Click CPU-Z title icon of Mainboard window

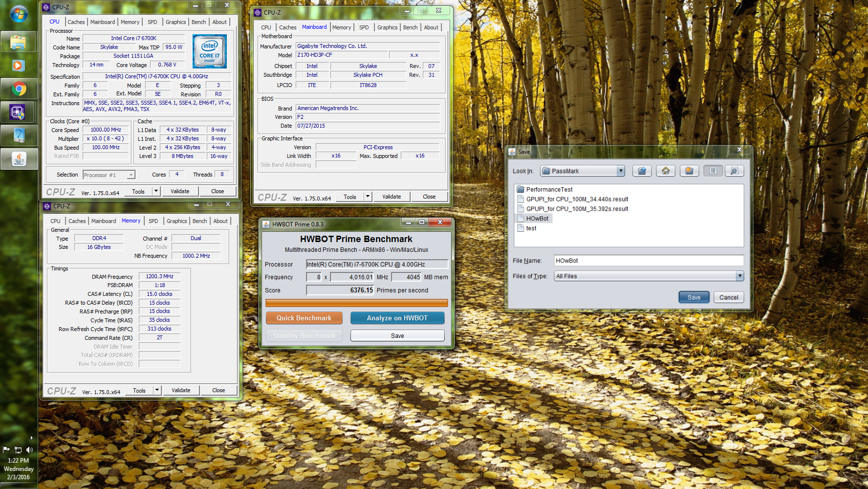click(x=258, y=13)
